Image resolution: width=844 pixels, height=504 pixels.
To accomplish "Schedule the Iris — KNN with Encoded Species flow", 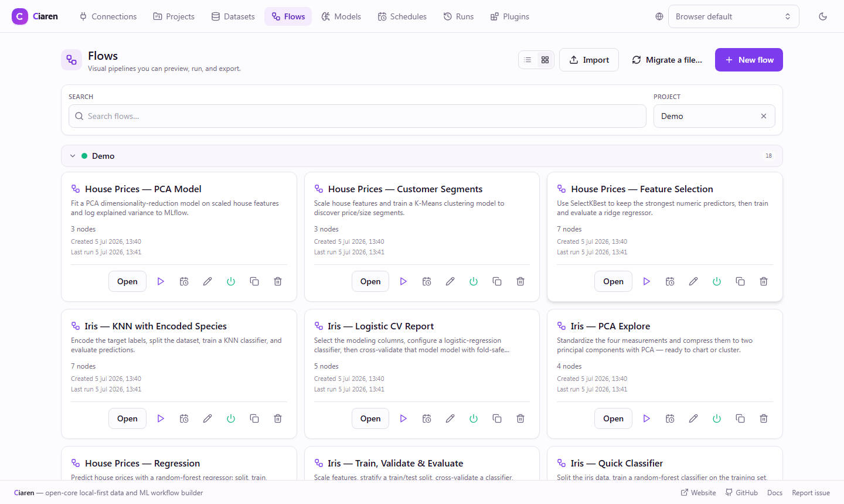I will point(184,418).
